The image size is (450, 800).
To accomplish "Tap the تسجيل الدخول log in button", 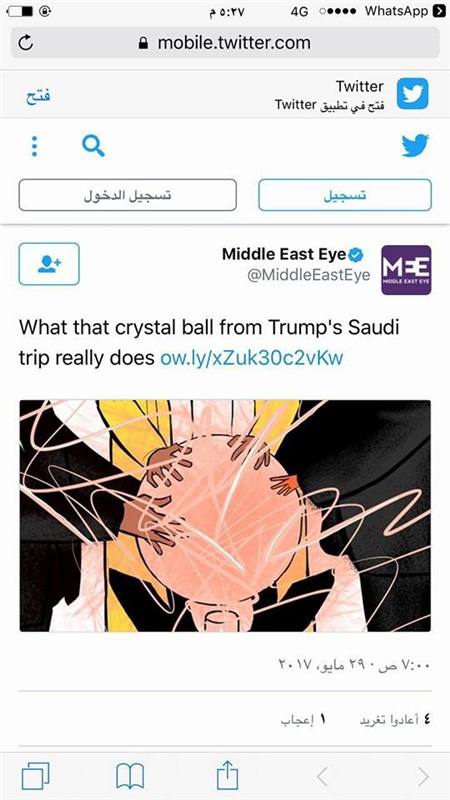I will coord(128,195).
